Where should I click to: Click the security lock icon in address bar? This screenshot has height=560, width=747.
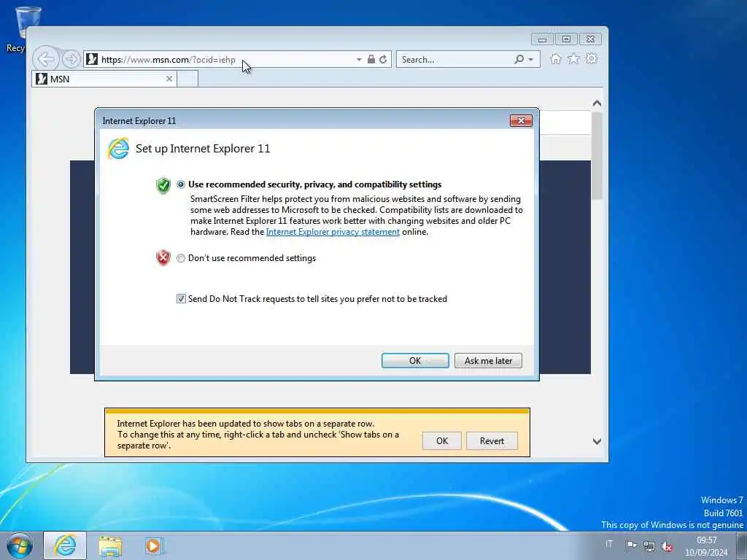[371, 59]
